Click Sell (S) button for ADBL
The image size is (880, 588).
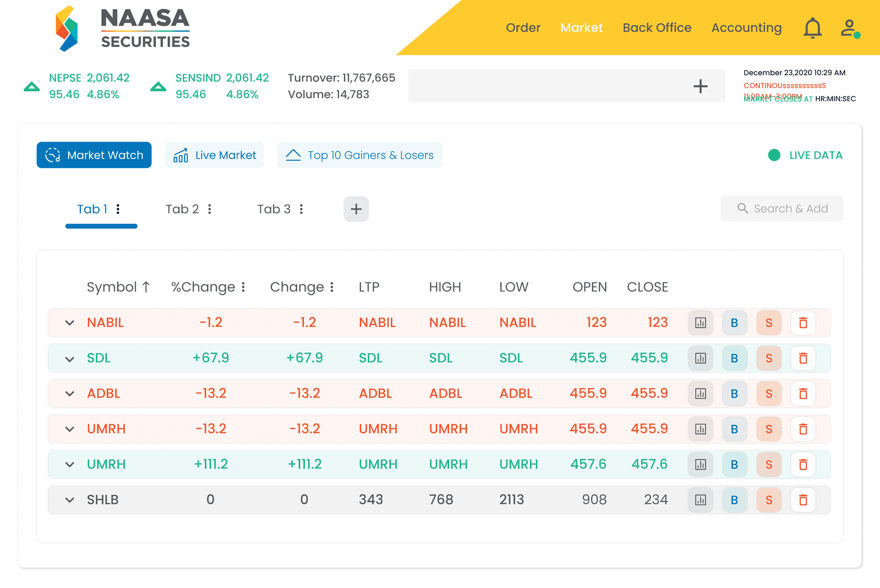pyautogui.click(x=769, y=394)
